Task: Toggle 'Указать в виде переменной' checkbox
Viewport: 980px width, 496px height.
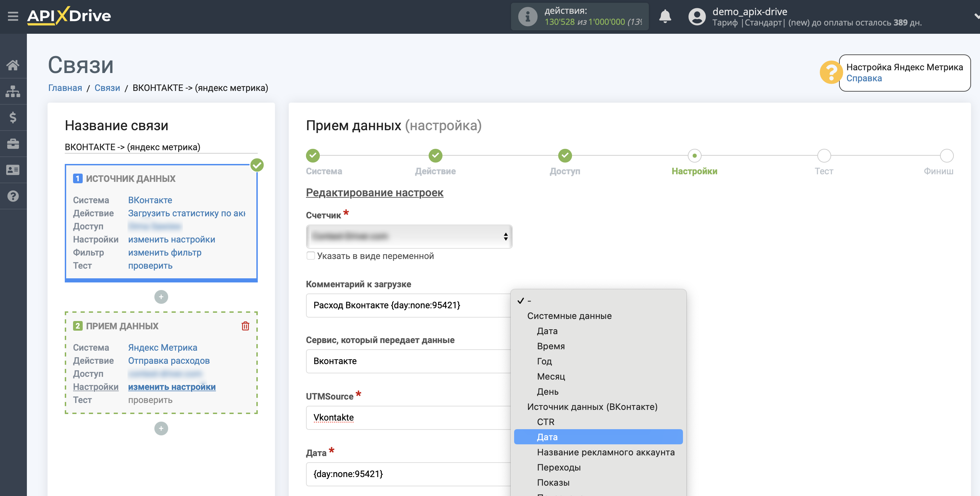Action: coord(311,256)
